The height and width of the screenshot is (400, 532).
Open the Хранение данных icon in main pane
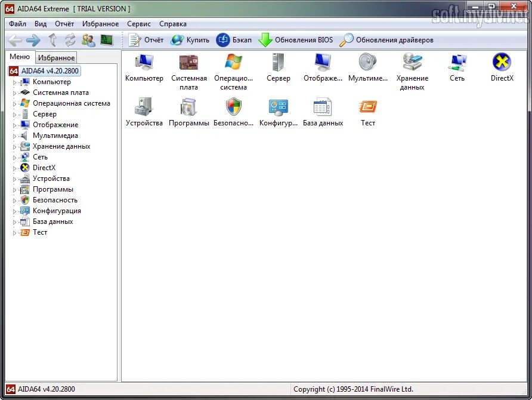click(x=412, y=63)
